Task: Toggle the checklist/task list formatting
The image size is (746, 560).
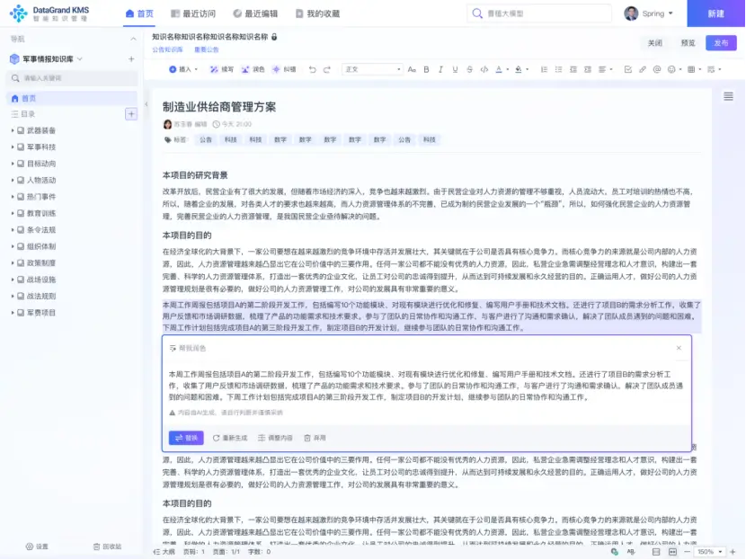Action: point(626,69)
